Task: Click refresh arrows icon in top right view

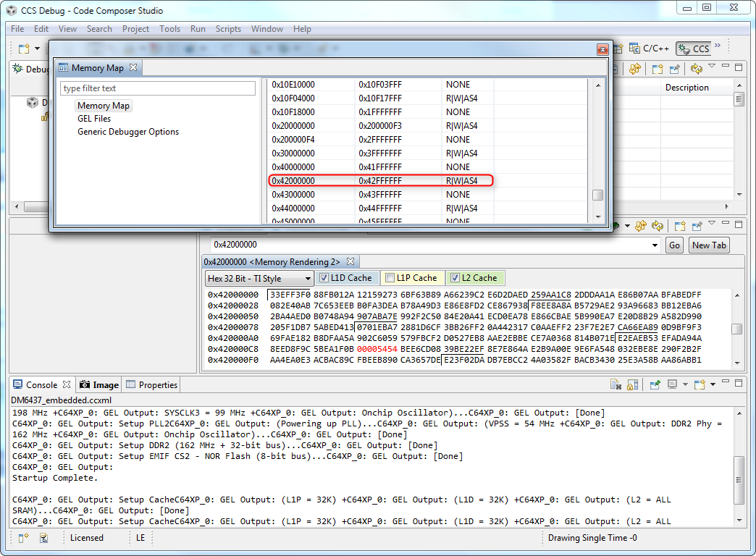Action: (x=696, y=69)
